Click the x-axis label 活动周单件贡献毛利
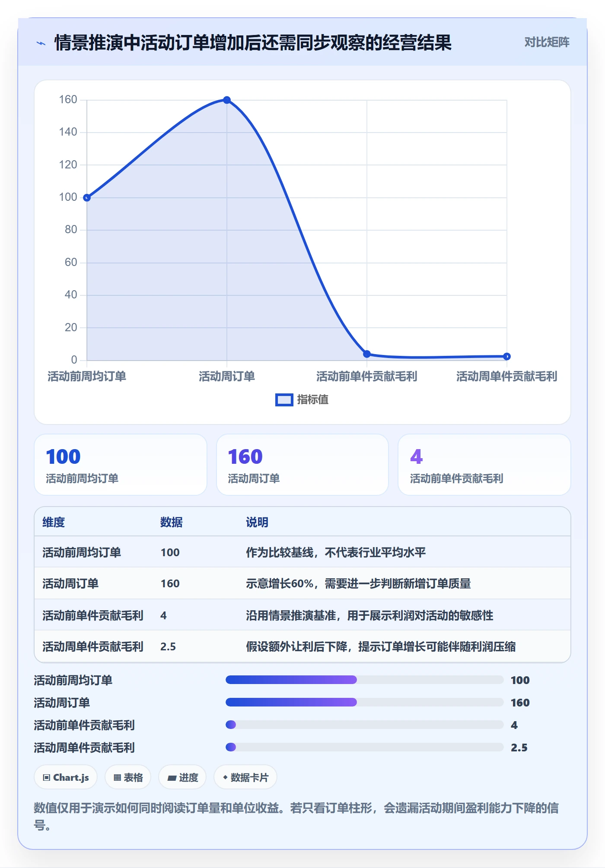The image size is (605, 868). pos(507,377)
